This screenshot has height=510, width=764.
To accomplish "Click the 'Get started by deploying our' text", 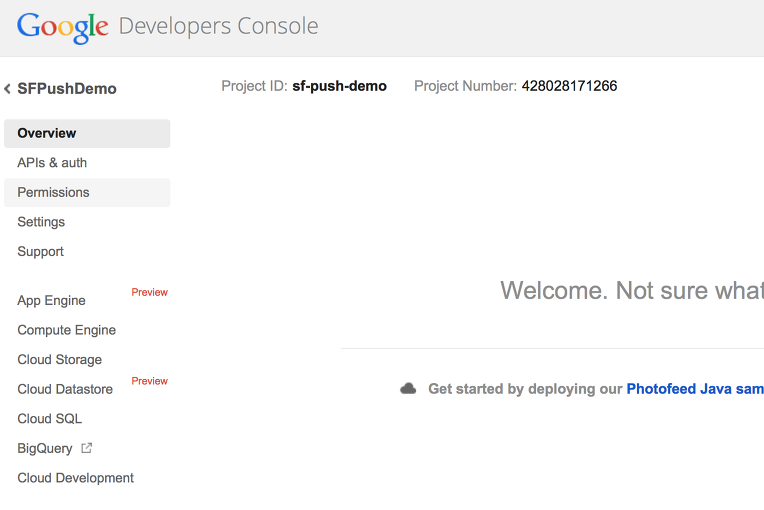I will 525,389.
